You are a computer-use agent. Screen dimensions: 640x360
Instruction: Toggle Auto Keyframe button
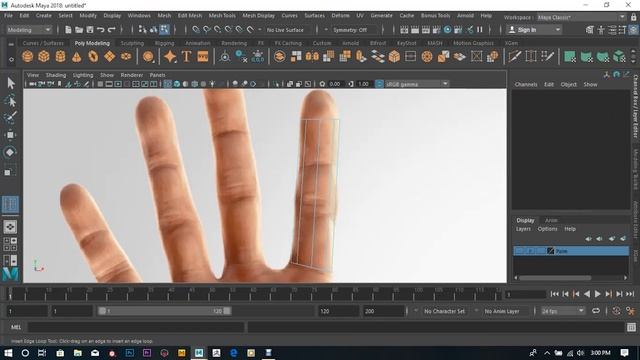coord(616,311)
